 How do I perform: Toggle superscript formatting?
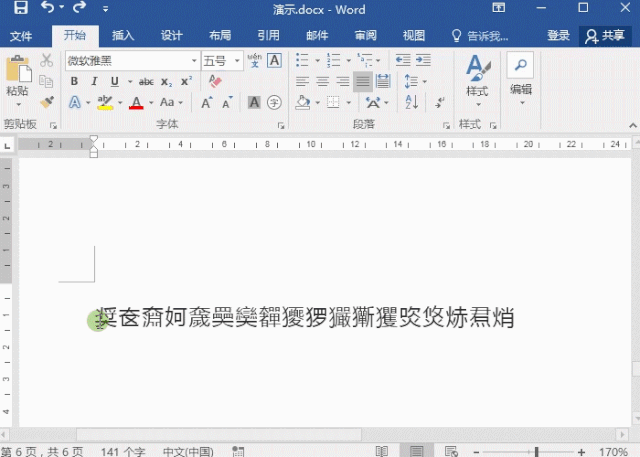(x=187, y=81)
